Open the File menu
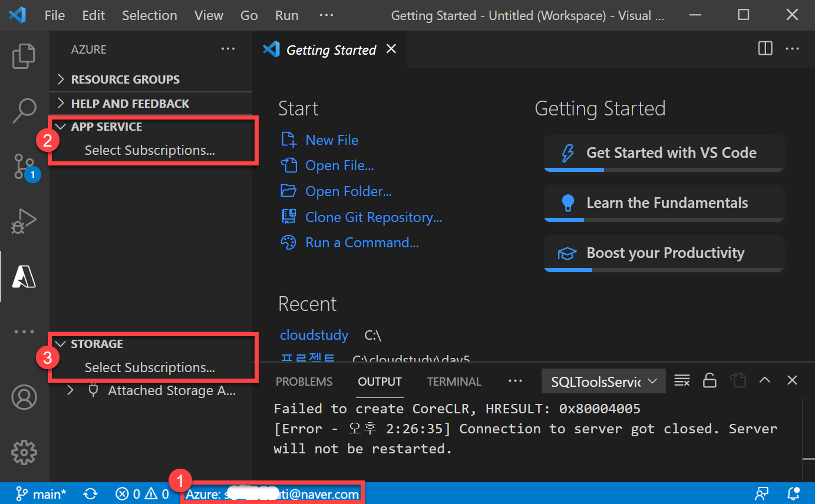This screenshot has height=504, width=815. (x=55, y=15)
